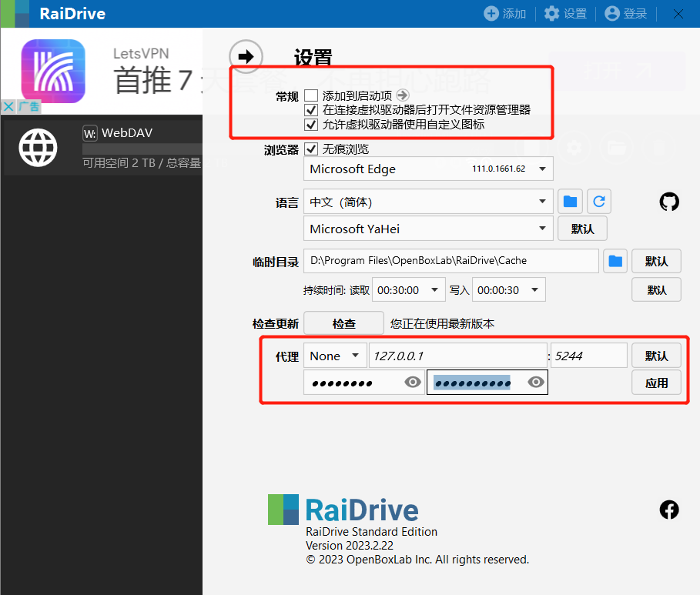This screenshot has width=700, height=595.
Task: Click the proxy port field 5244
Action: click(589, 356)
